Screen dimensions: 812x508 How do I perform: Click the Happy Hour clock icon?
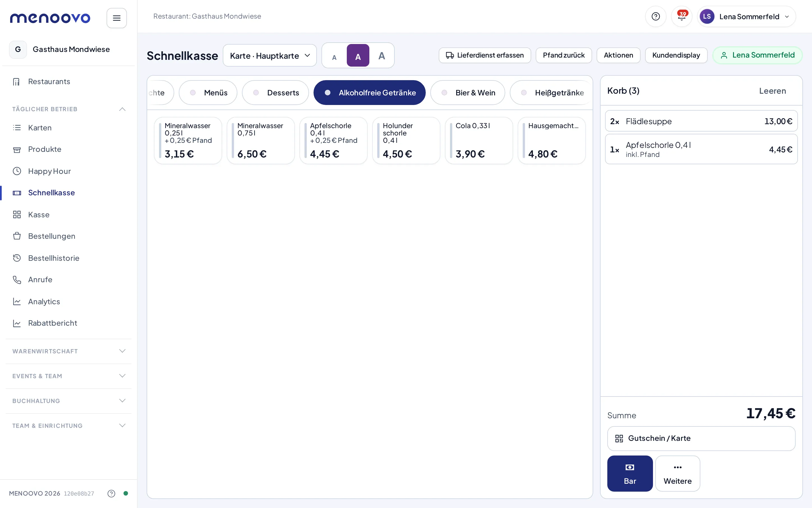(x=17, y=171)
